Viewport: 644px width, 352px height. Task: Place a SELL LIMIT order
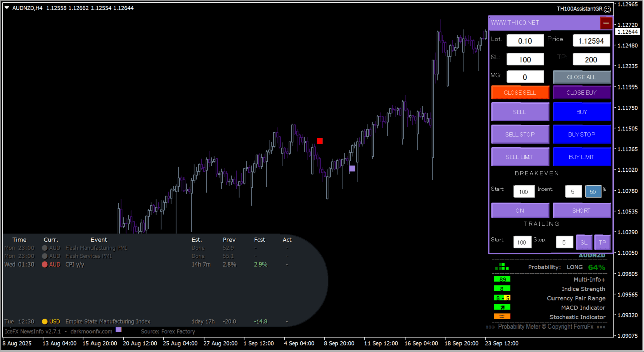[x=520, y=157]
